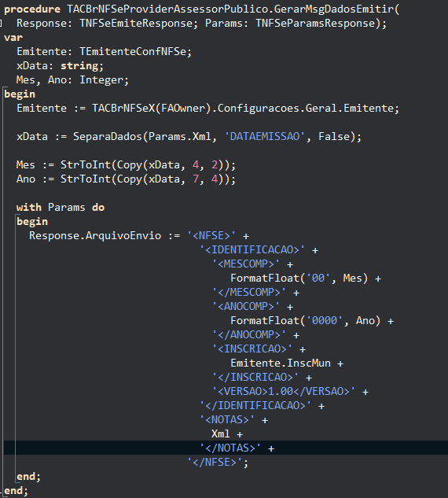The image size is (448, 498).
Task: Click the fold marker beside Response parameter line
Action: click(1, 23)
